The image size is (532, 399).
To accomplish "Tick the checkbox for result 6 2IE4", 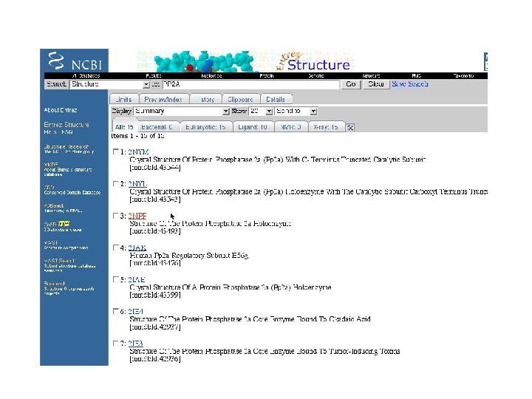I will [116, 311].
